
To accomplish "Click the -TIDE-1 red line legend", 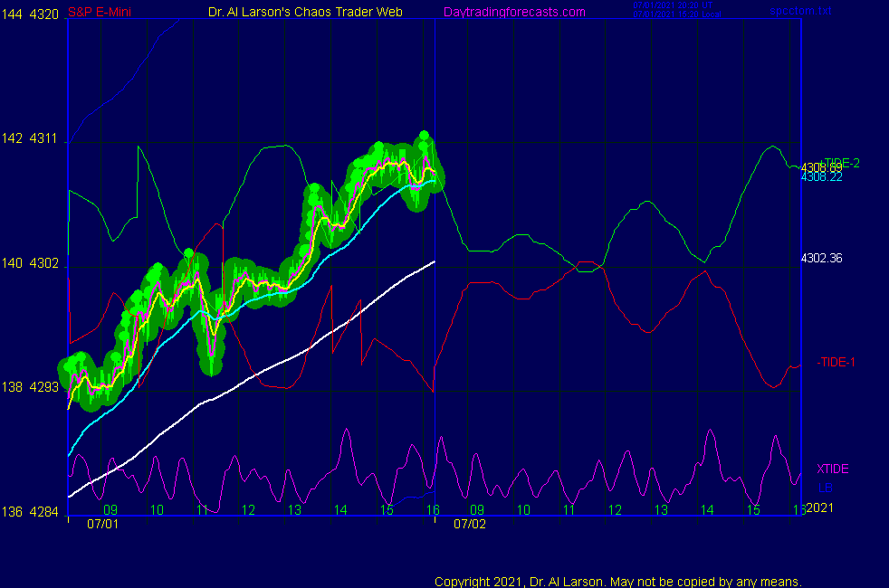I will point(836,362).
